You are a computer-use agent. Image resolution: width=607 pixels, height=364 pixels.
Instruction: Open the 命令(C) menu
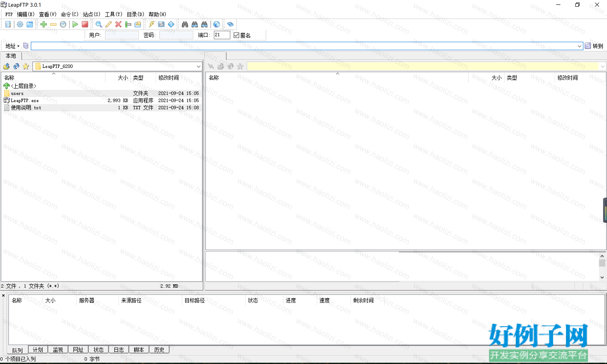pos(70,15)
